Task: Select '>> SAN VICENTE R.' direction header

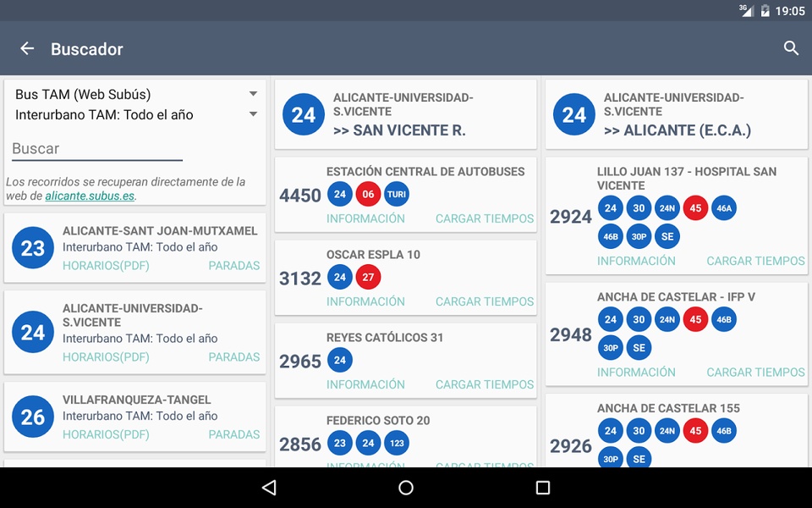Action: 399,130
